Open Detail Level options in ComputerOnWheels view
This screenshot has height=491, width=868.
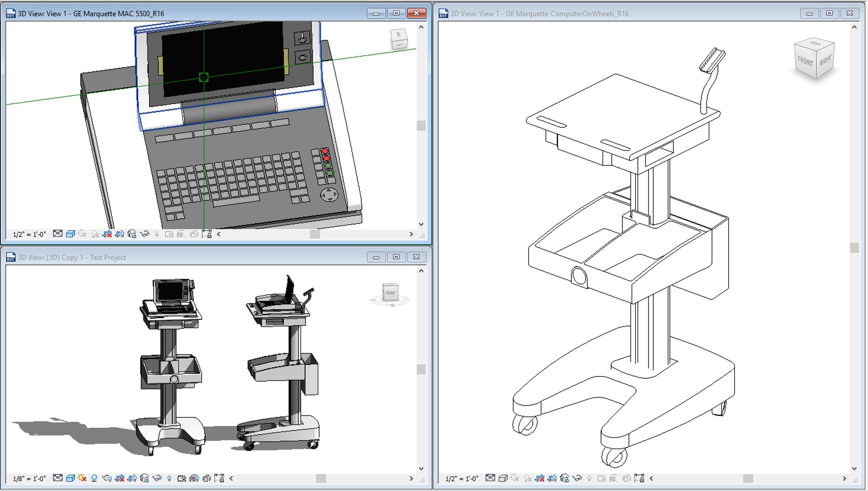(490, 478)
